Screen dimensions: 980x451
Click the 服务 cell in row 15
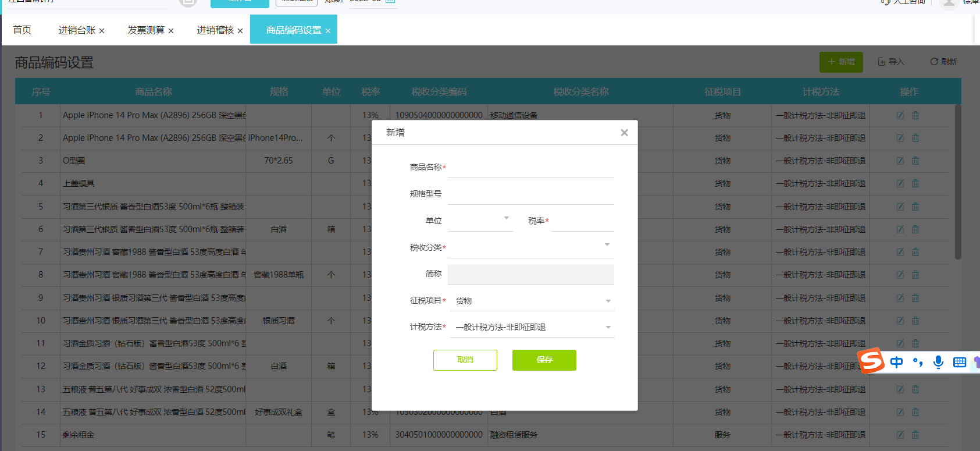click(722, 435)
